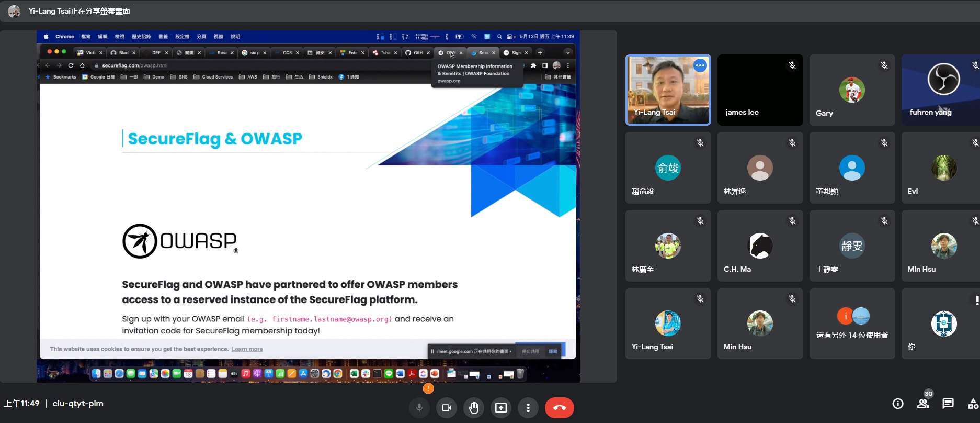Click the C.H. Ma participant name
The height and width of the screenshot is (423, 980).
(x=737, y=269)
